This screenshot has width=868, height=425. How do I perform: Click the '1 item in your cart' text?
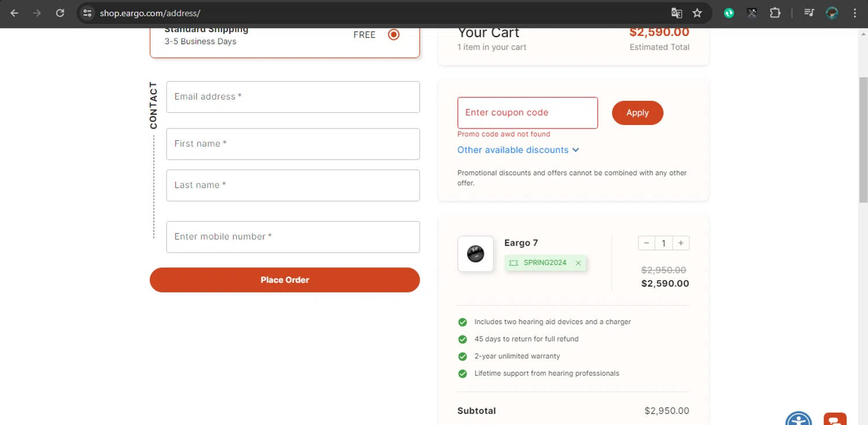492,47
